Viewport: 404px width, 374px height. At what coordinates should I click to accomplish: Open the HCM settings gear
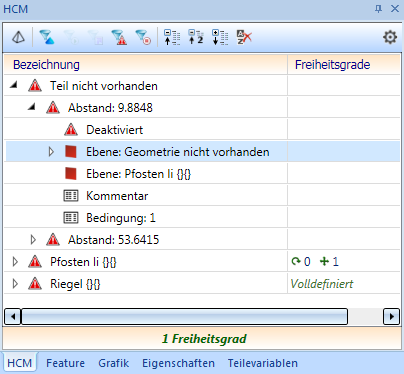point(390,37)
